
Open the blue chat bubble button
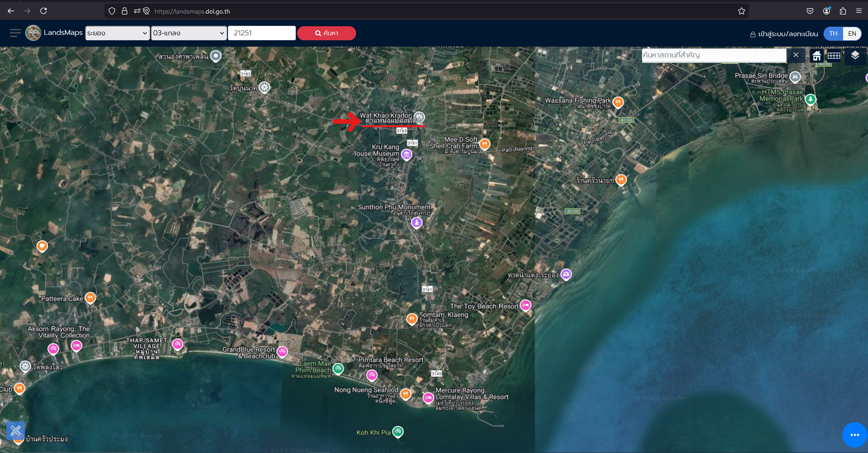click(854, 435)
